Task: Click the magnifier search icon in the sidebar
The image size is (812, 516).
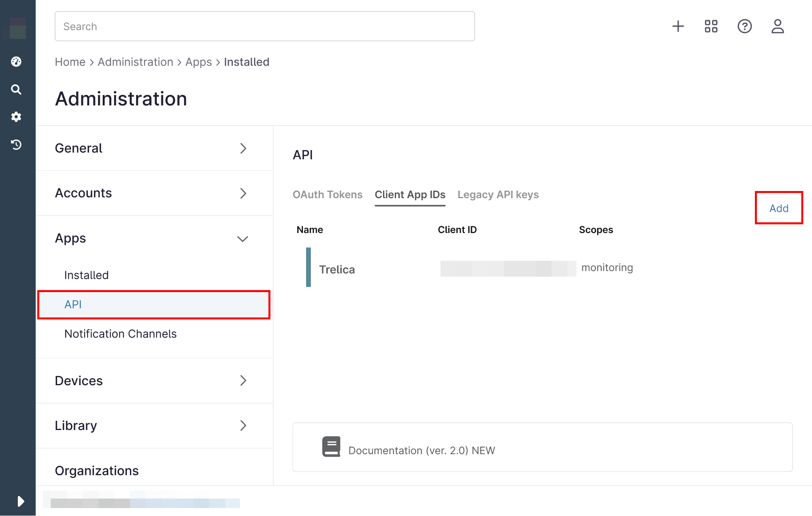Action: pos(16,90)
